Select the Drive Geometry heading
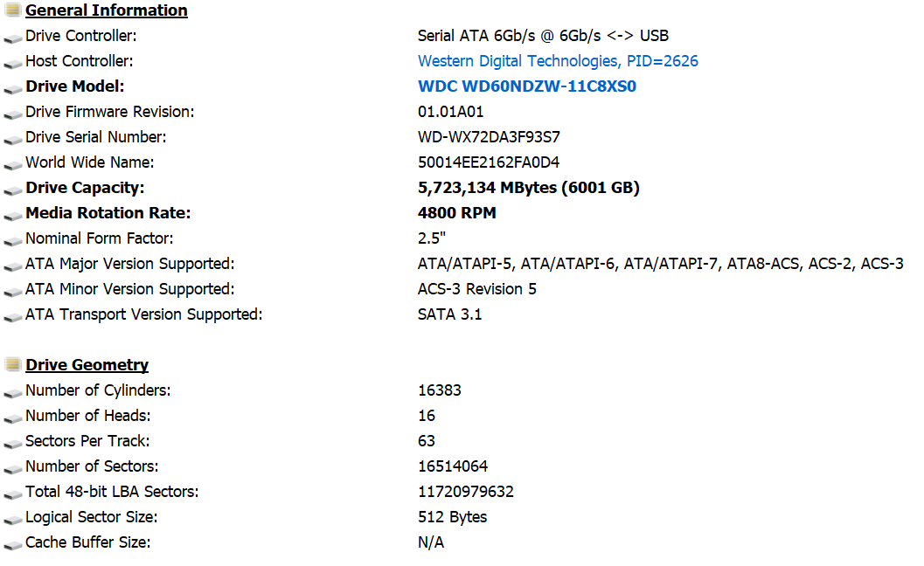Viewport: 924px width, 566px height. coord(87,365)
